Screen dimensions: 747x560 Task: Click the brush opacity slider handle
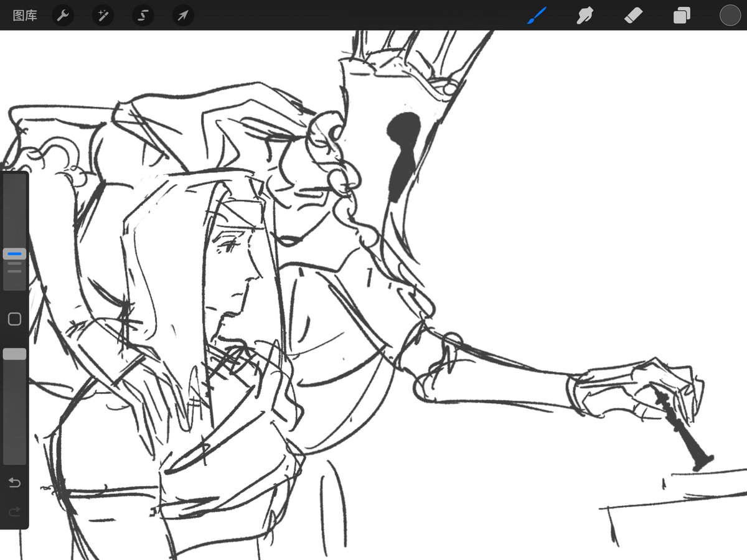tap(14, 354)
